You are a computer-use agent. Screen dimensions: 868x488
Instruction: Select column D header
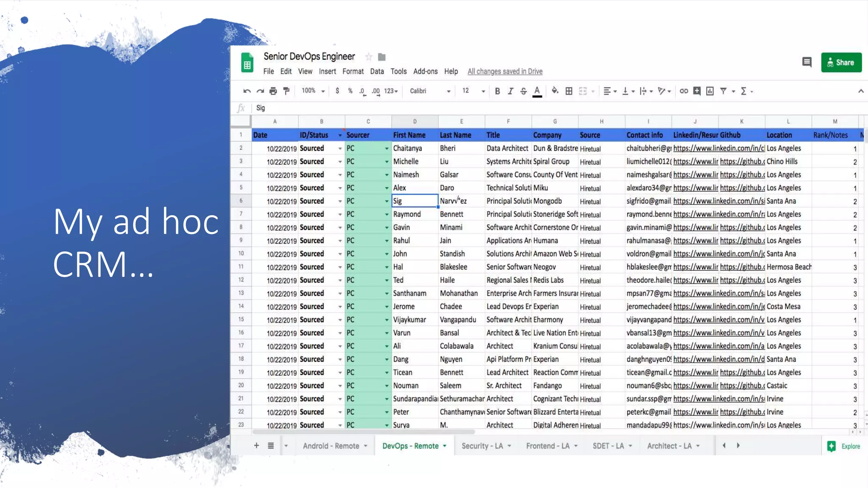pyautogui.click(x=415, y=122)
